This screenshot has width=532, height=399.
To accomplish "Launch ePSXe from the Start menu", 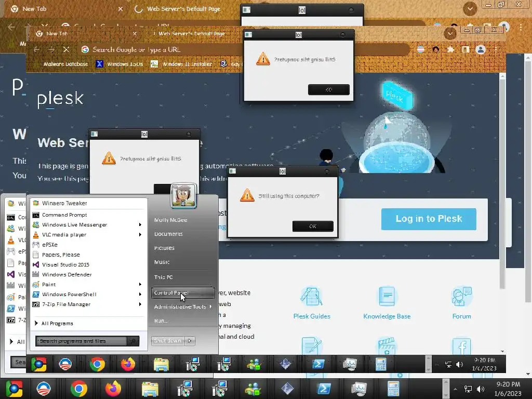I will coord(89,245).
